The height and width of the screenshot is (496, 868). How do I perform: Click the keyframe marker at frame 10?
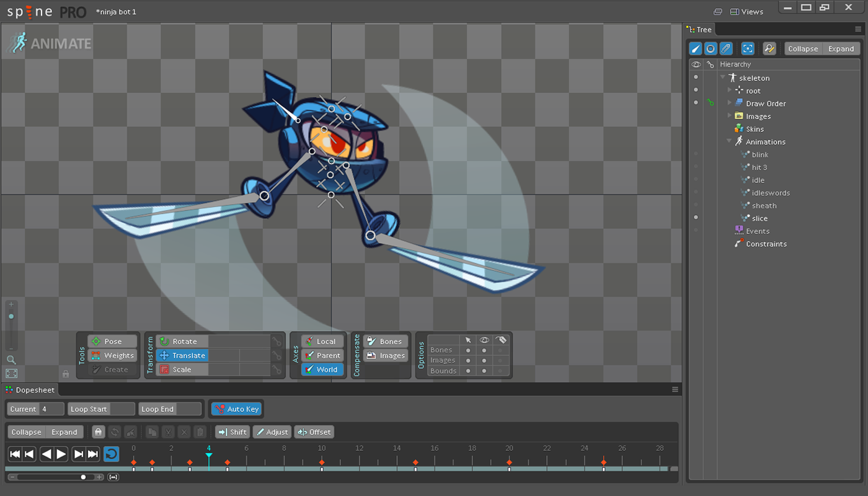coord(322,463)
